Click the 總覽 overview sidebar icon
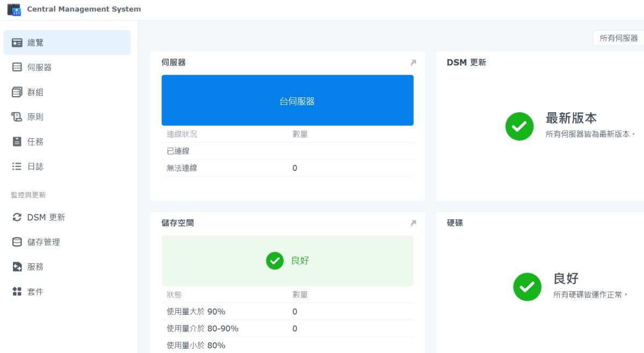The width and height of the screenshot is (644, 353). (17, 42)
